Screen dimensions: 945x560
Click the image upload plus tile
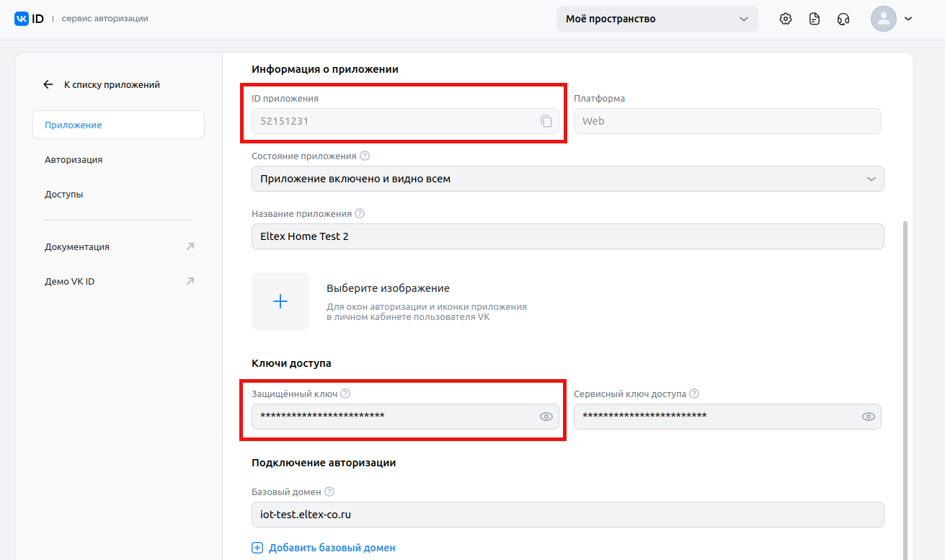tap(280, 301)
